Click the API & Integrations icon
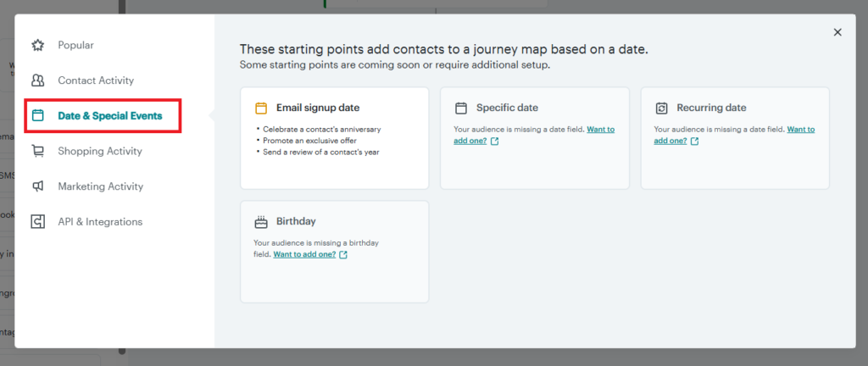 [x=37, y=222]
